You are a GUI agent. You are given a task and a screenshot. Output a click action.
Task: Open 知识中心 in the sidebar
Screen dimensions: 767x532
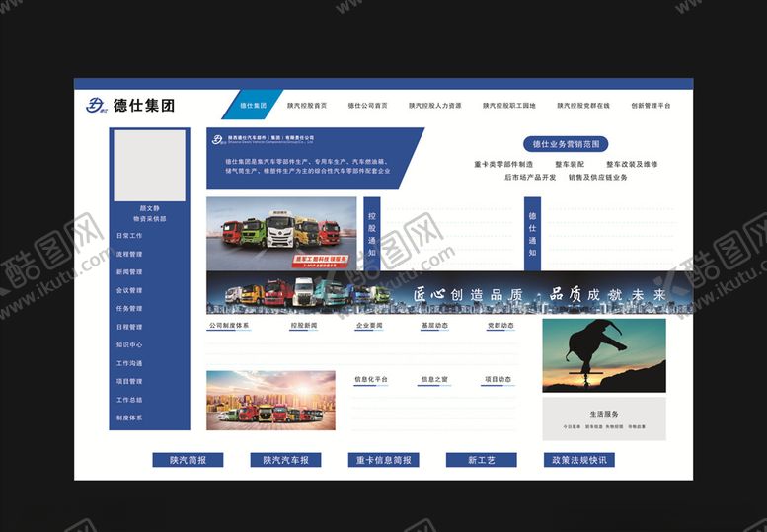pyautogui.click(x=129, y=344)
